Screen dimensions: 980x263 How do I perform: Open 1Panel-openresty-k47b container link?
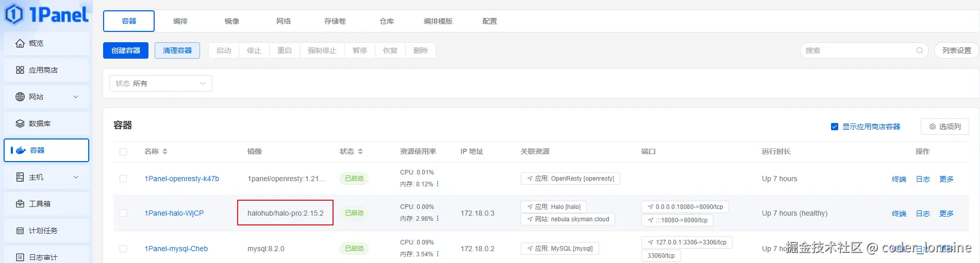click(x=181, y=179)
